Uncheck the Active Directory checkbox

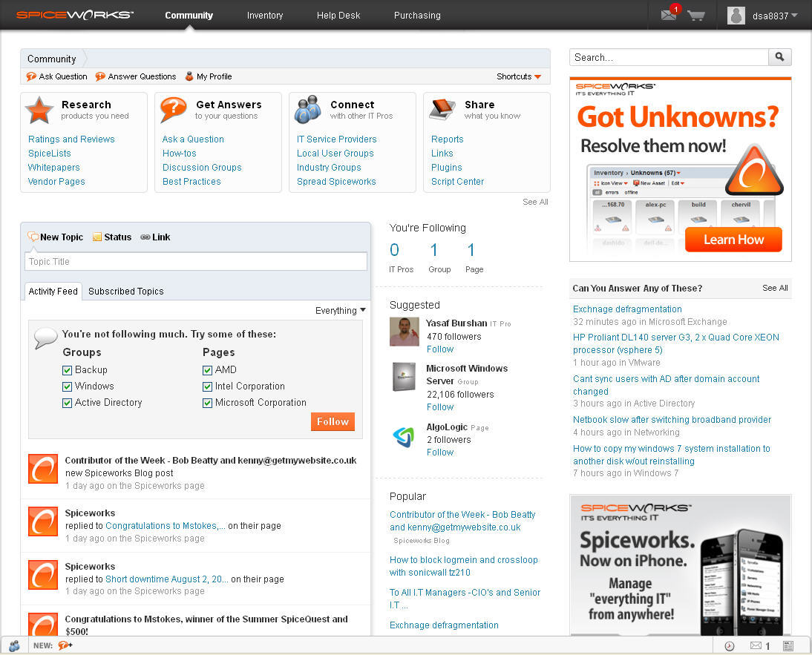[x=67, y=402]
